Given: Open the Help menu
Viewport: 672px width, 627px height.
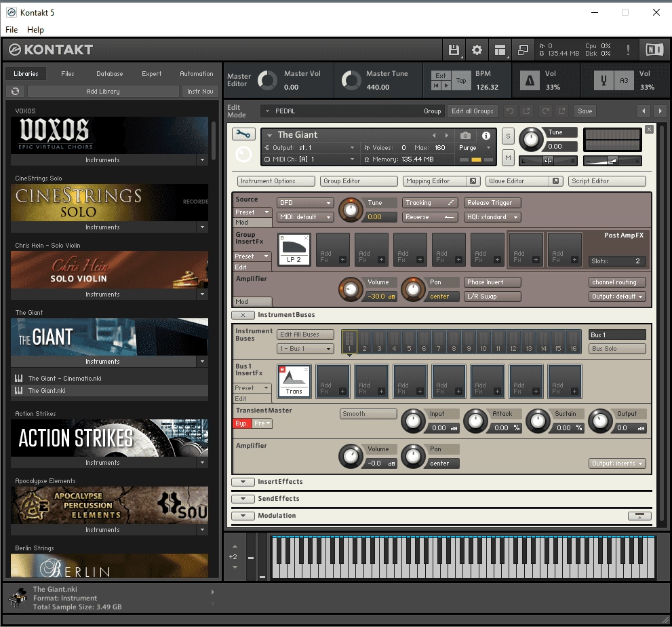Looking at the screenshot, I should [x=35, y=30].
